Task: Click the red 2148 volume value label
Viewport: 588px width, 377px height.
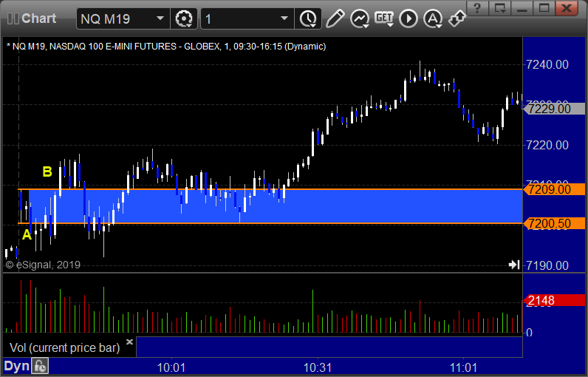Action: (x=554, y=300)
